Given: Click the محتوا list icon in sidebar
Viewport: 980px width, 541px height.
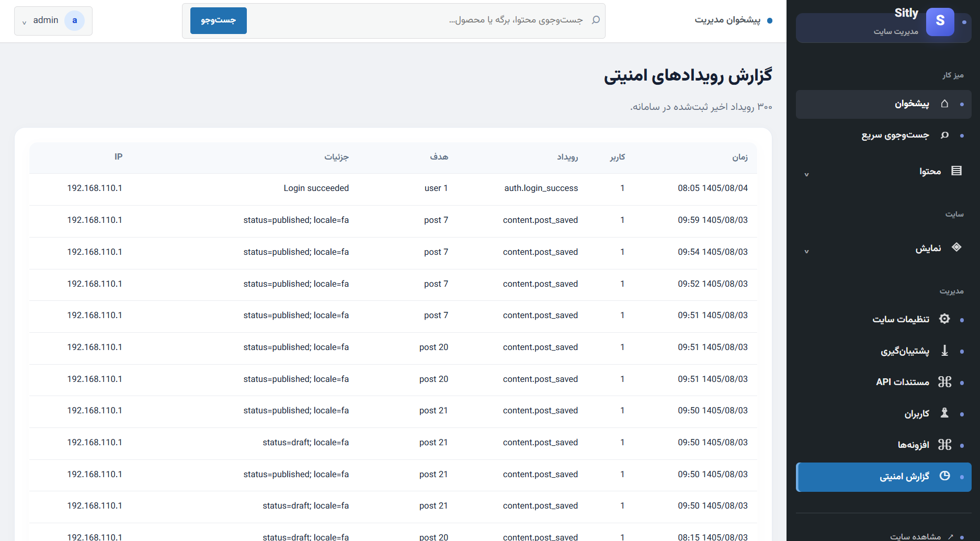Looking at the screenshot, I should point(956,171).
